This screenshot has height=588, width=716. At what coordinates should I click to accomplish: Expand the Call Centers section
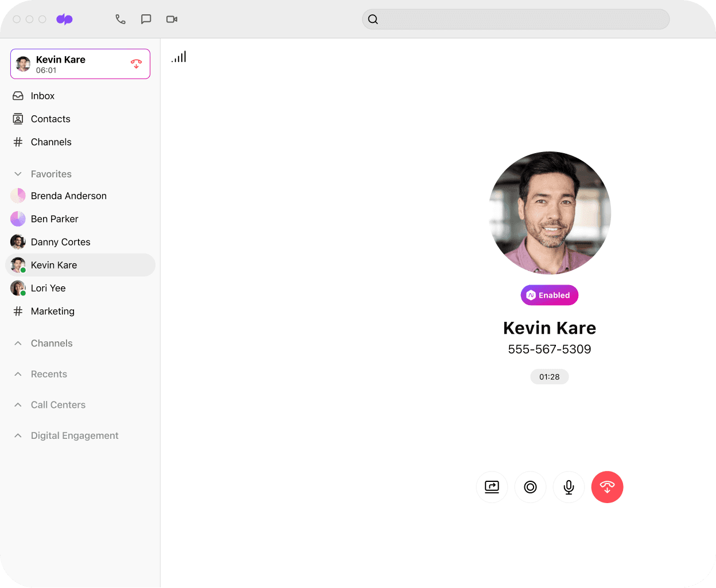18,404
